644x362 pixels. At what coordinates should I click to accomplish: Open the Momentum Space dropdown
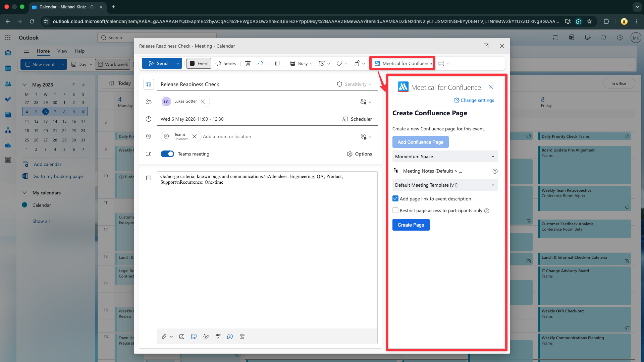click(445, 157)
